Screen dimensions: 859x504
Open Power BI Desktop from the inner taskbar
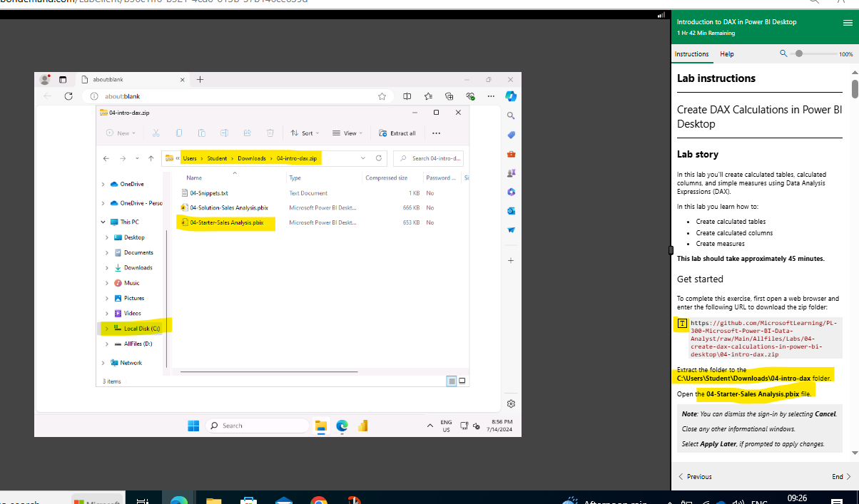click(362, 426)
